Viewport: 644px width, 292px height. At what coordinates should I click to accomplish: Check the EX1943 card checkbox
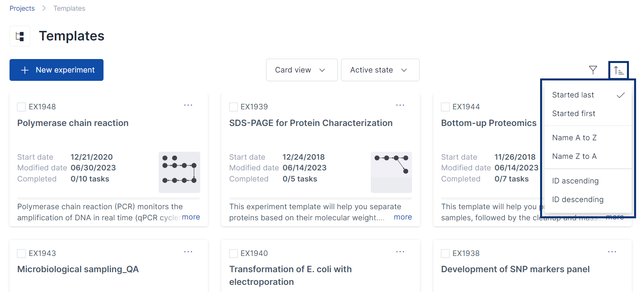pyautogui.click(x=21, y=254)
